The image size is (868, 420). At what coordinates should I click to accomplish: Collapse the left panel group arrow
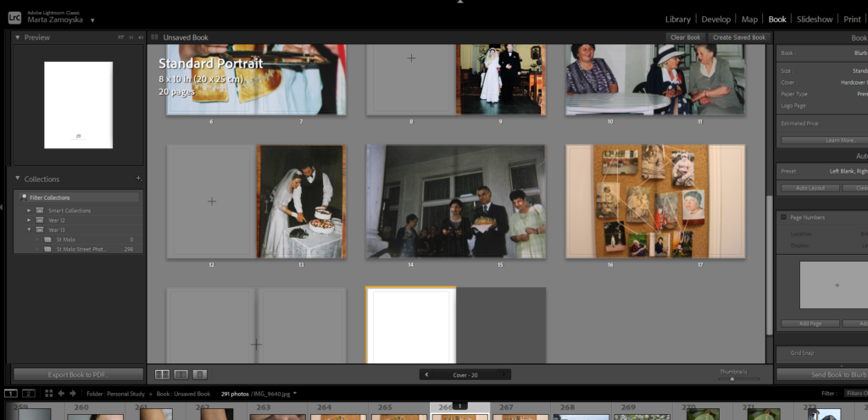pyautogui.click(x=2, y=207)
